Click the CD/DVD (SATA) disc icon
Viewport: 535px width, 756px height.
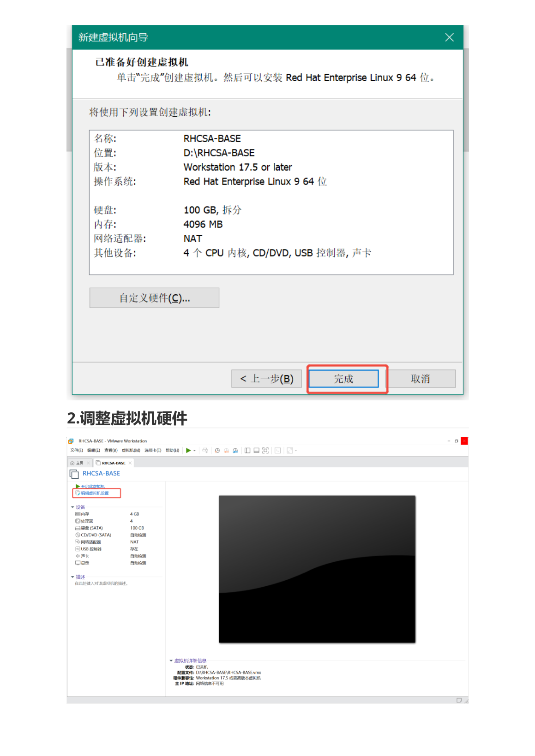[78, 535]
